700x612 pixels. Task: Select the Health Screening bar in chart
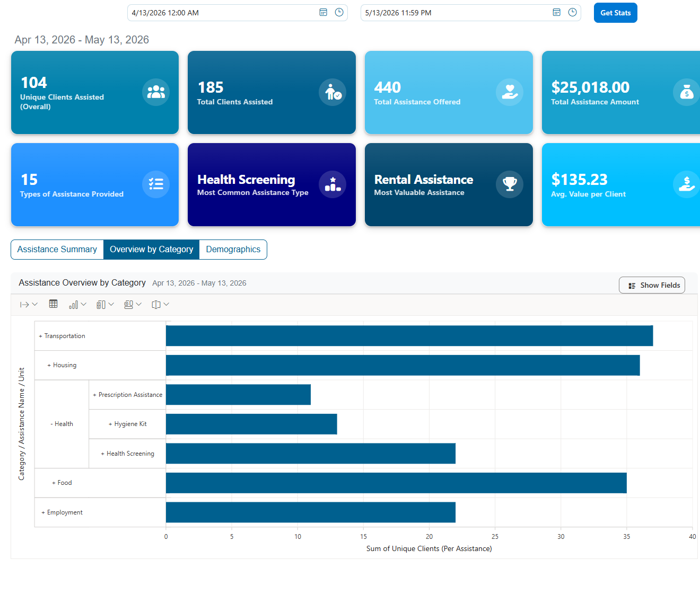tap(311, 454)
